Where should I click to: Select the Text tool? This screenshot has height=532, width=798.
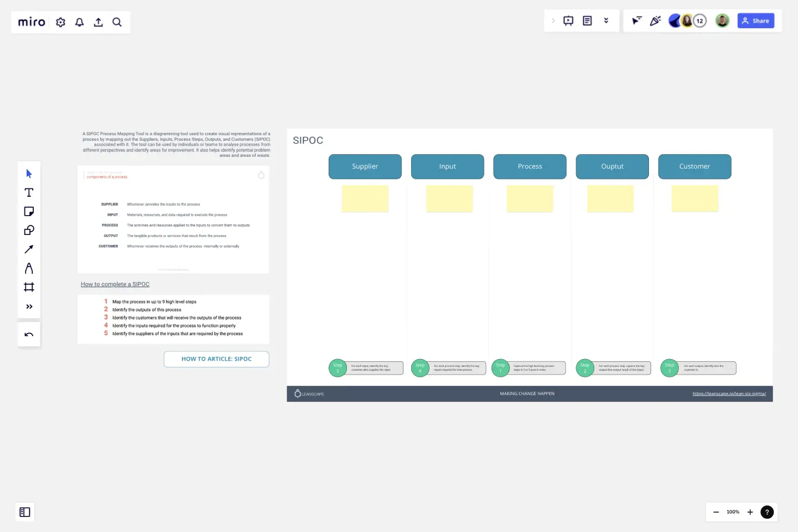[29, 192]
